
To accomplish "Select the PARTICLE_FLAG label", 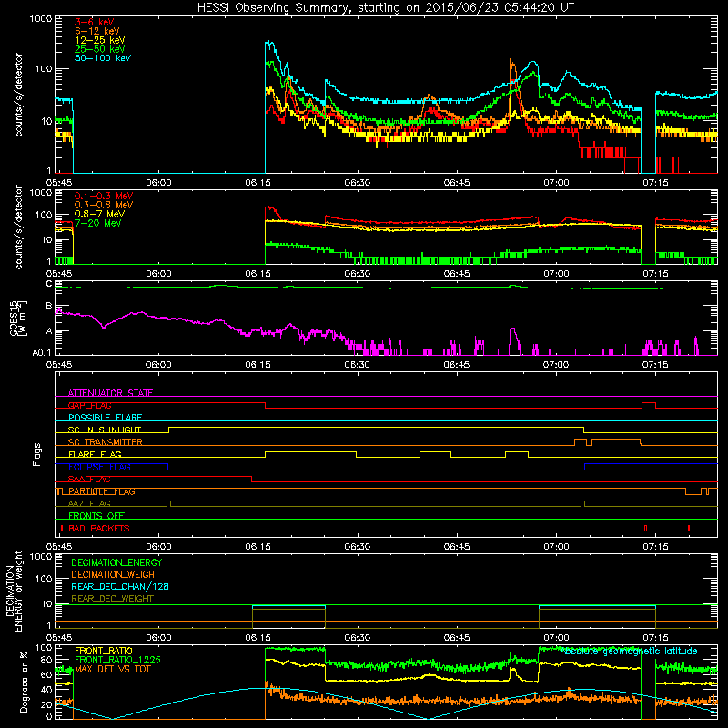I will click(102, 491).
